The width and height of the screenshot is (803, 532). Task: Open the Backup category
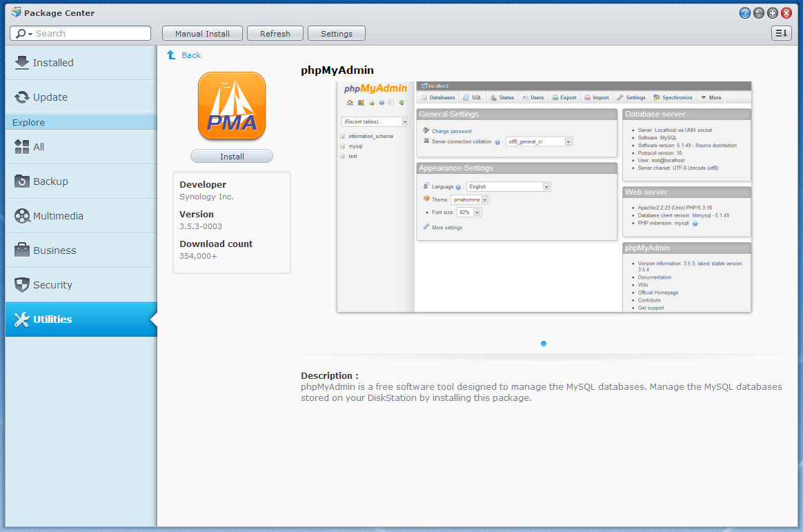[81, 181]
